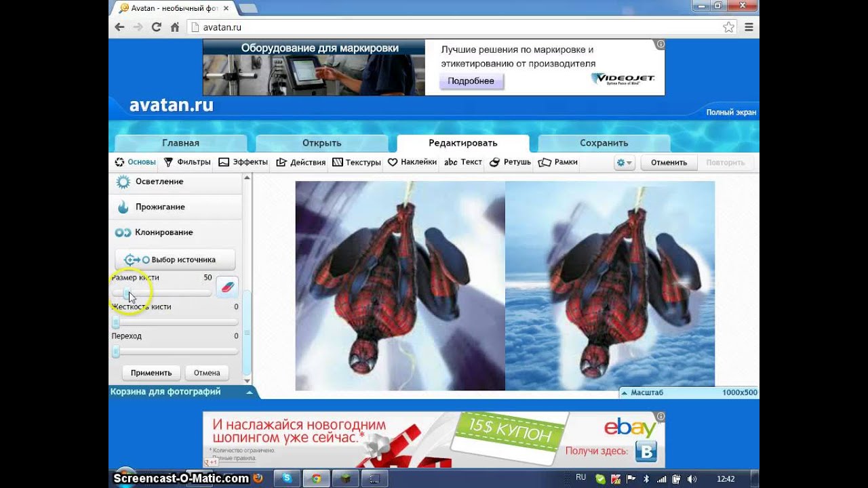Open the settings gear dropdown
The height and width of the screenshot is (488, 868).
pos(623,163)
